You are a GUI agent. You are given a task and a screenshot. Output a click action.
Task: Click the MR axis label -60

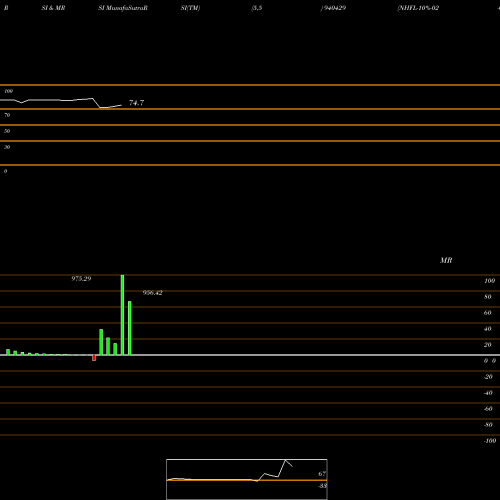point(488,409)
